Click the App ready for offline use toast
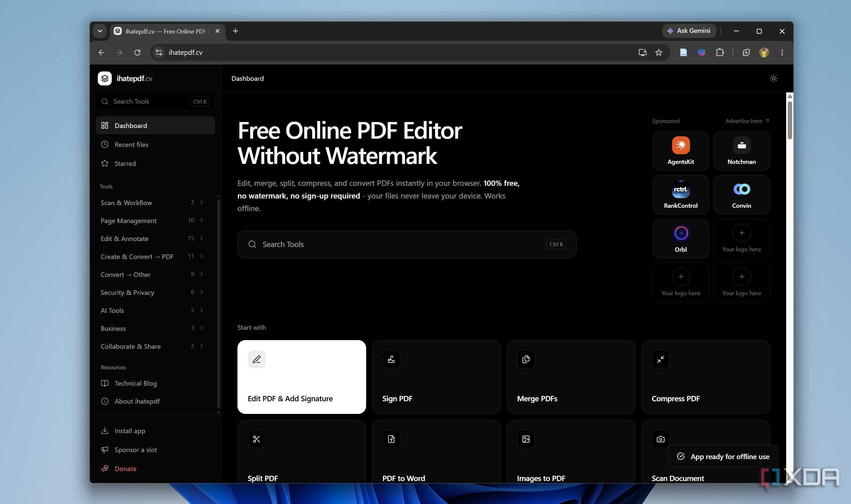 coord(723,456)
